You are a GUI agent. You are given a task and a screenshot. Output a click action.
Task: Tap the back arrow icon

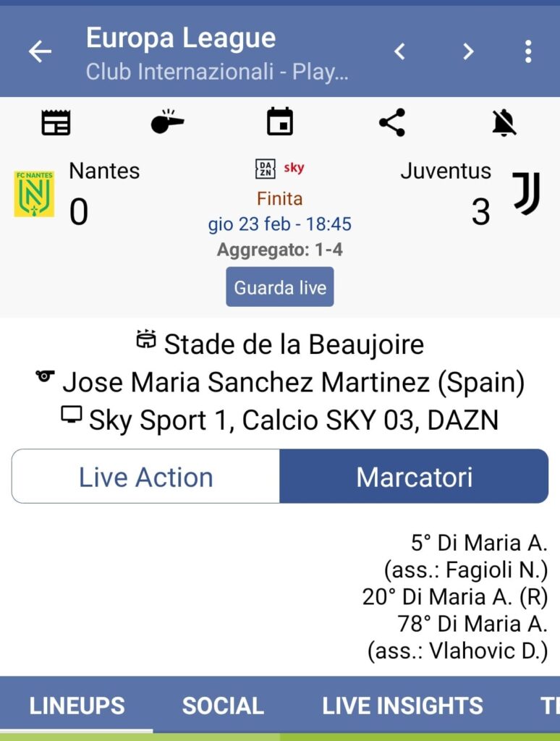(40, 51)
